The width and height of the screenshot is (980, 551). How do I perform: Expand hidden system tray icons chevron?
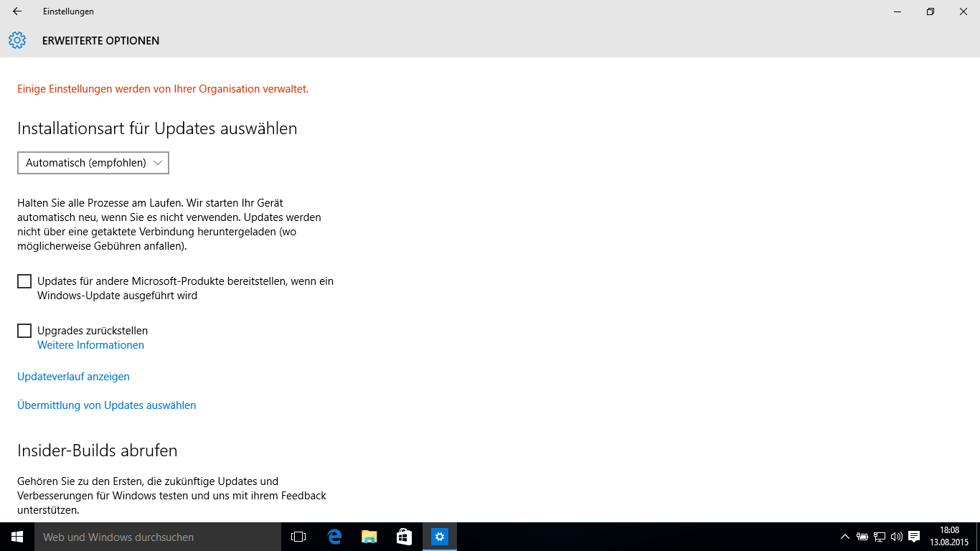pos(845,537)
